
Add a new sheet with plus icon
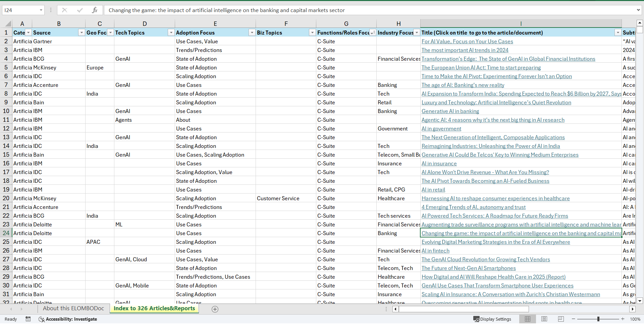(215, 309)
